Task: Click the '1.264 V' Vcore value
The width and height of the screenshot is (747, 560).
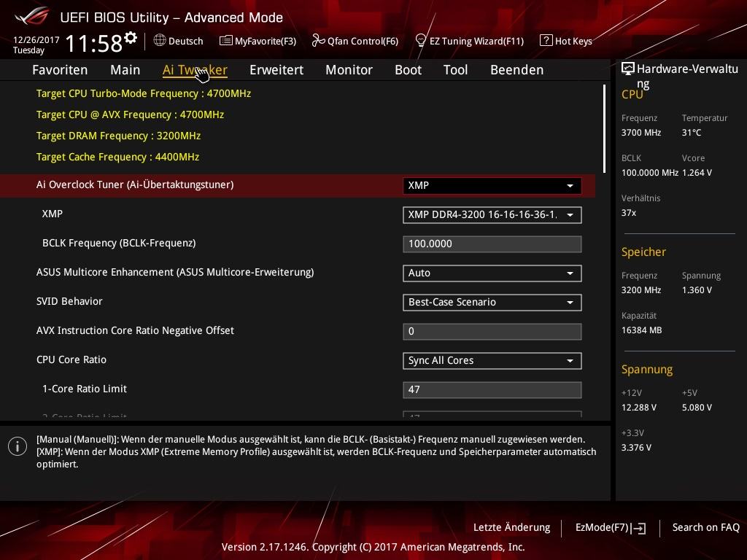Action: tap(697, 173)
